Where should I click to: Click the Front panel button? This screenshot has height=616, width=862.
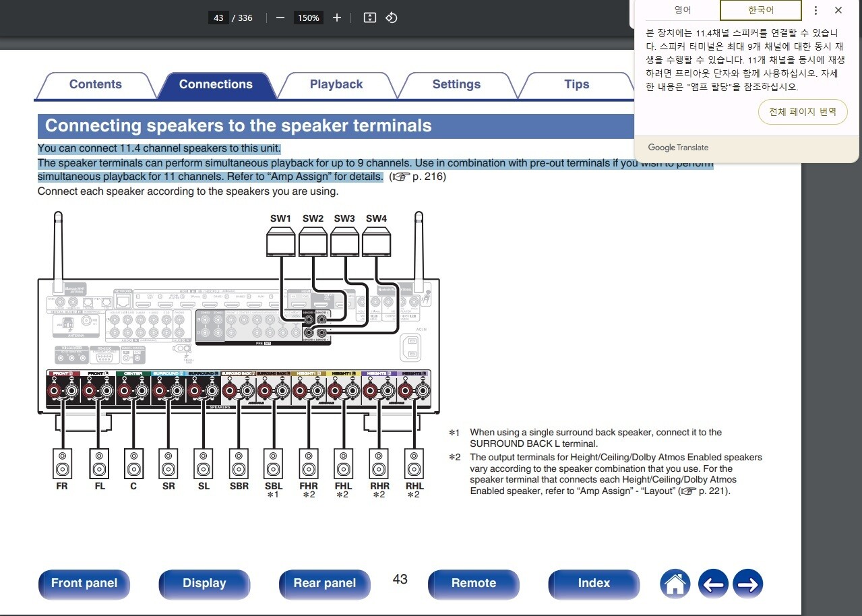pos(84,584)
